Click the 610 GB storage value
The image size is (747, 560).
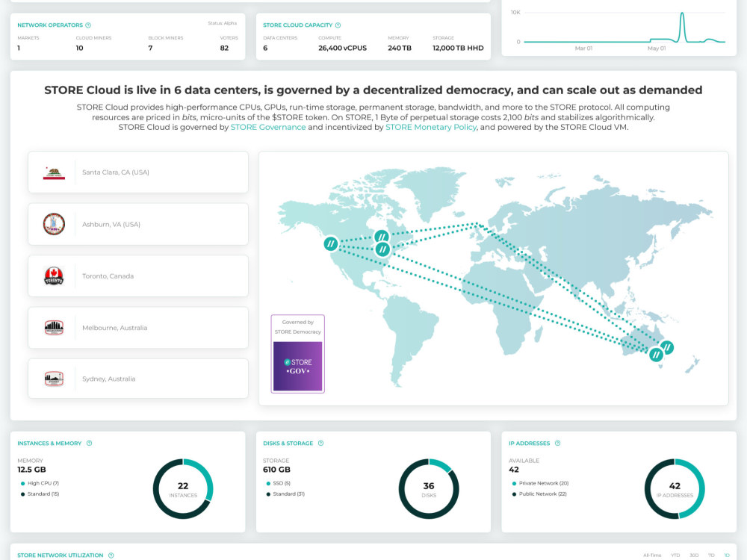click(277, 470)
